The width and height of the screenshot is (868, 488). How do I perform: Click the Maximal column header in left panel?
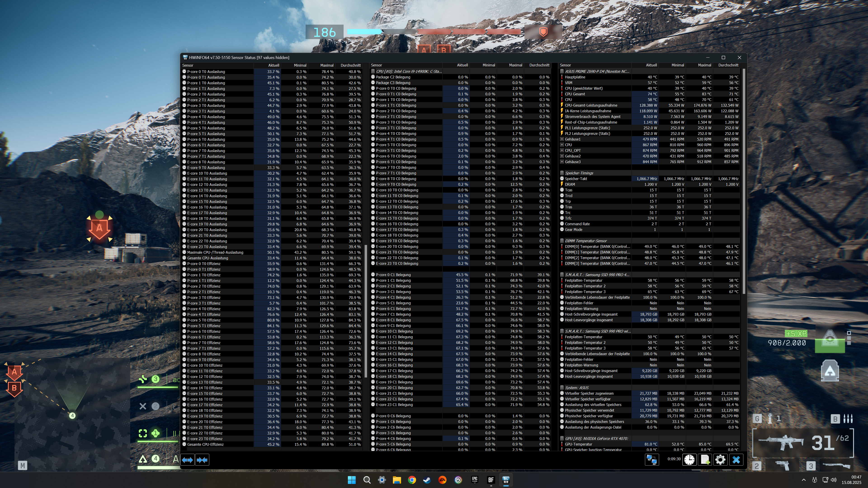point(326,65)
